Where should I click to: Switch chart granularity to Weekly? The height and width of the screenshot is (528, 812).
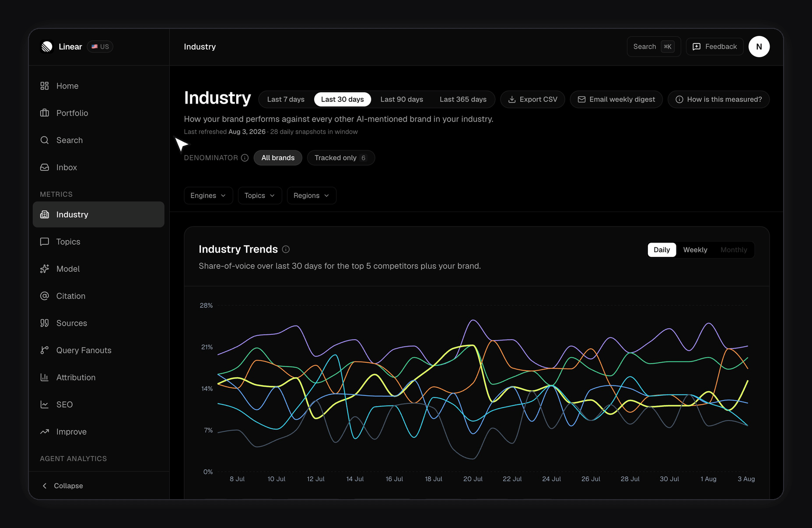695,250
